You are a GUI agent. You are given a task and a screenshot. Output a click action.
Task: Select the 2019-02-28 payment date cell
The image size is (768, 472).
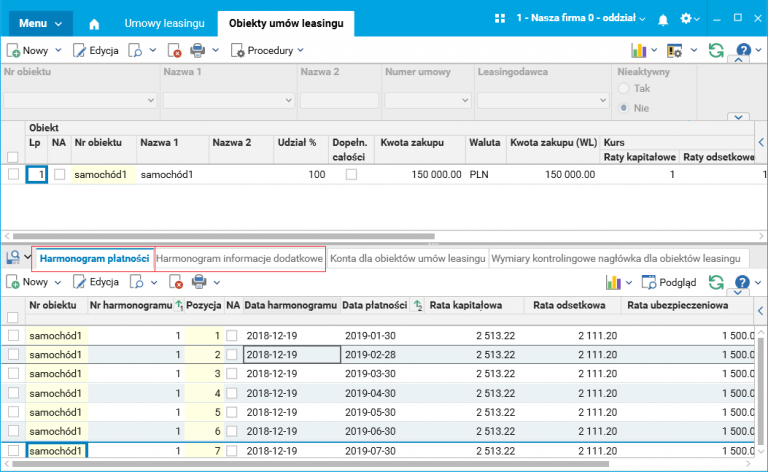pos(370,354)
